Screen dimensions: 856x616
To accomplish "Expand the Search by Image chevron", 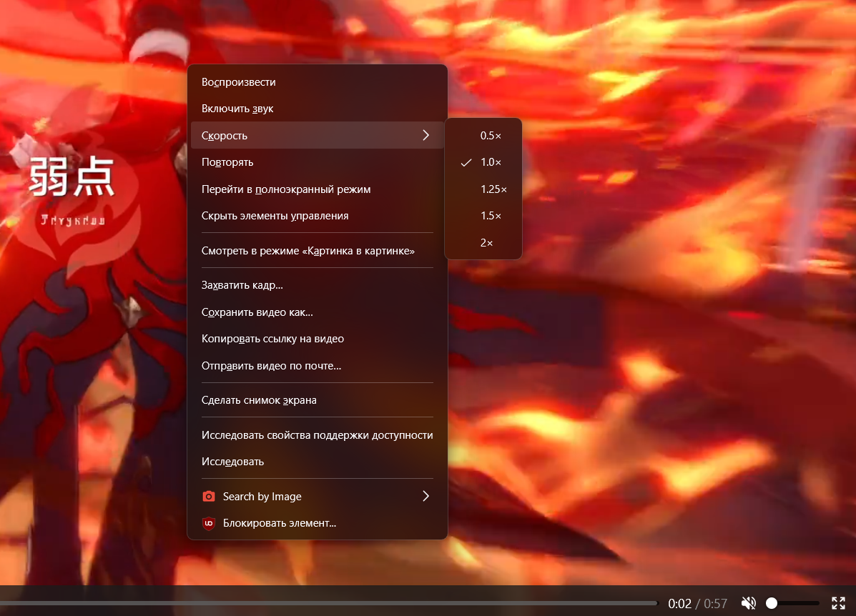I will 425,496.
